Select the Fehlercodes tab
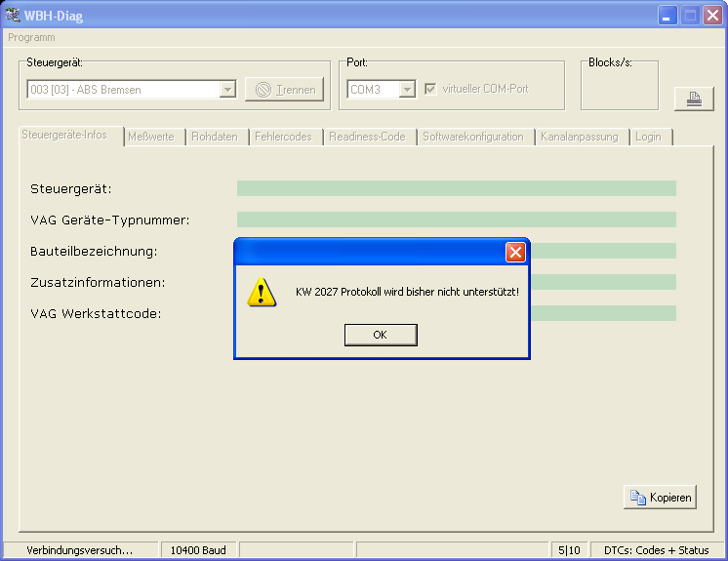 283,137
